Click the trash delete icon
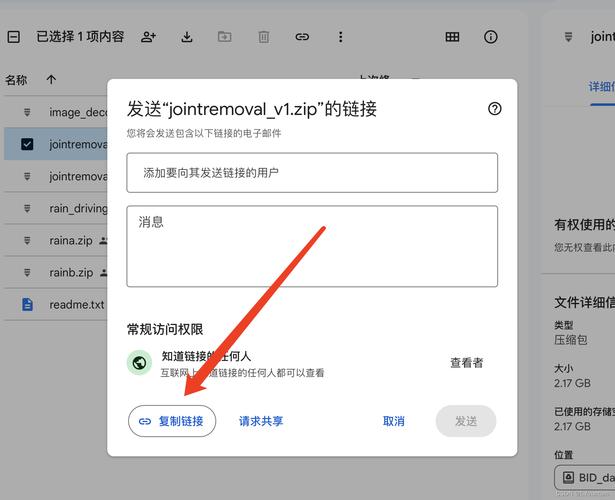 coord(264,37)
